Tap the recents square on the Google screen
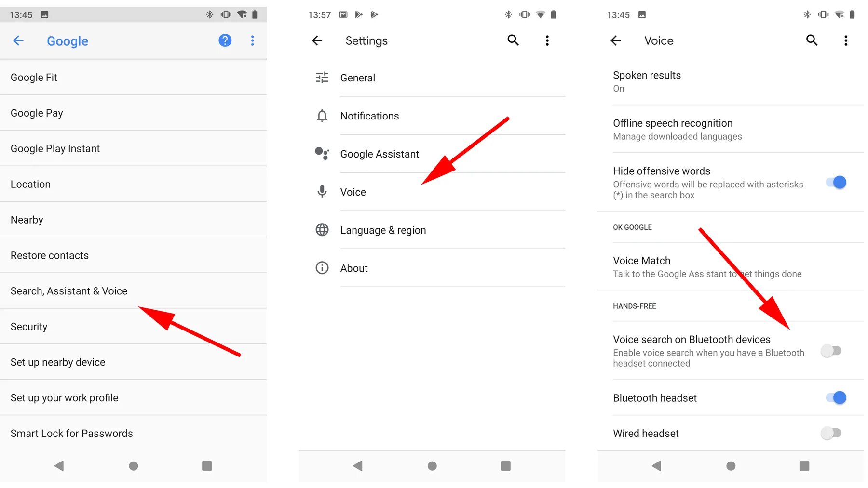 coord(207,466)
